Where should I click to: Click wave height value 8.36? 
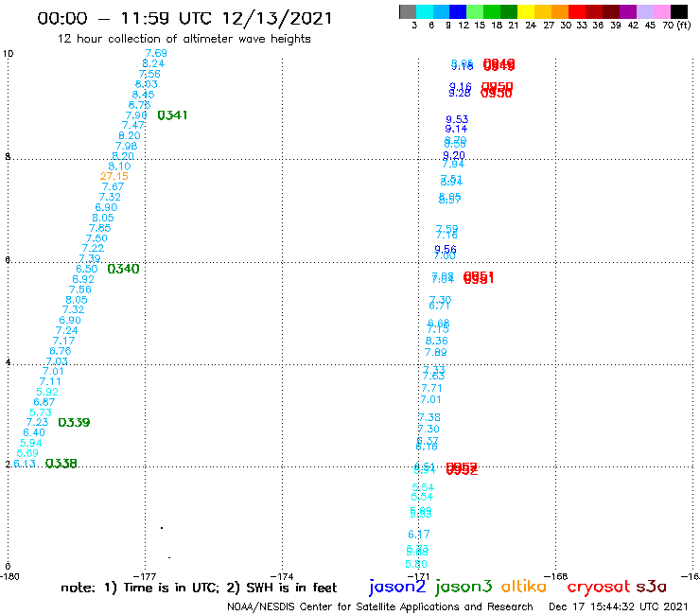pyautogui.click(x=437, y=341)
